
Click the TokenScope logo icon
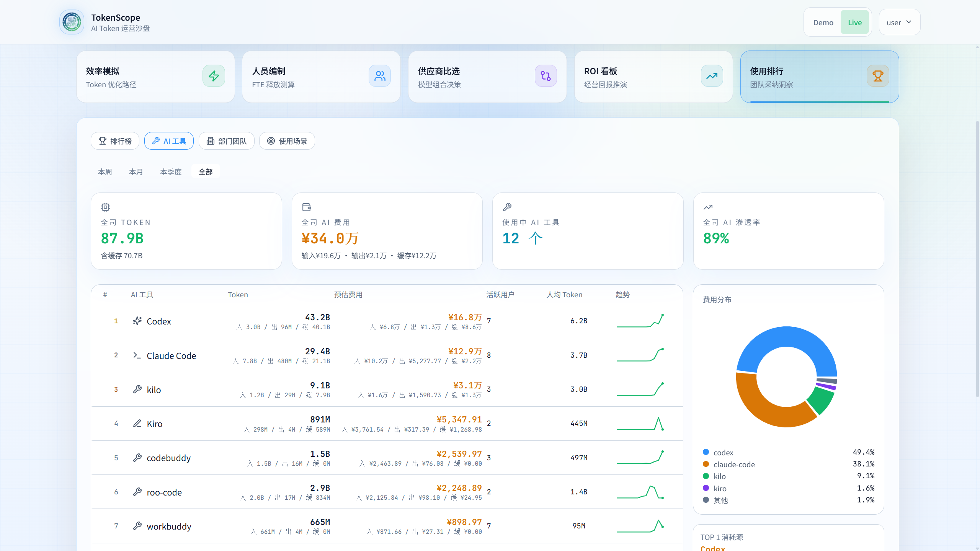pyautogui.click(x=72, y=22)
